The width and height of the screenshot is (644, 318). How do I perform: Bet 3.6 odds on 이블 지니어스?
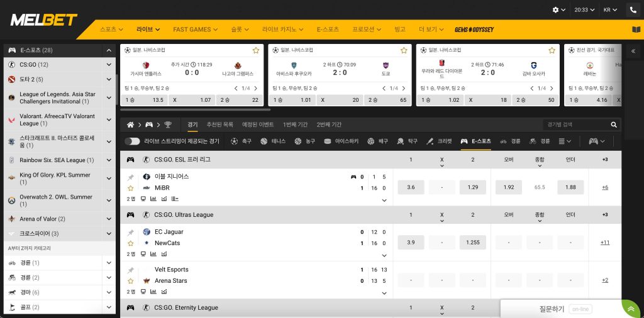(x=411, y=187)
